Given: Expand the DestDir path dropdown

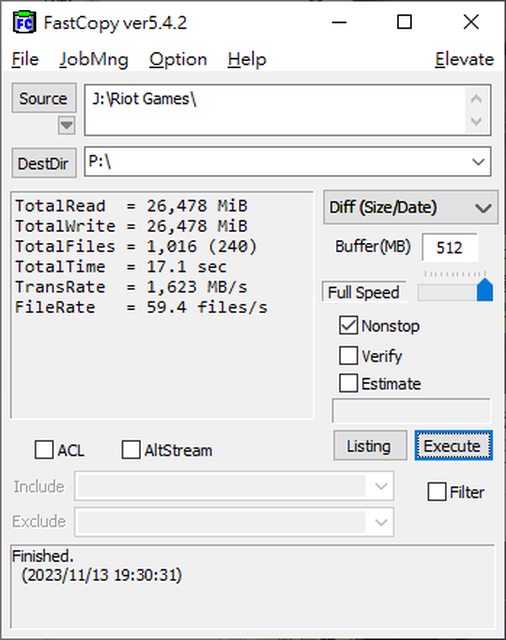Looking at the screenshot, I should tap(478, 162).
